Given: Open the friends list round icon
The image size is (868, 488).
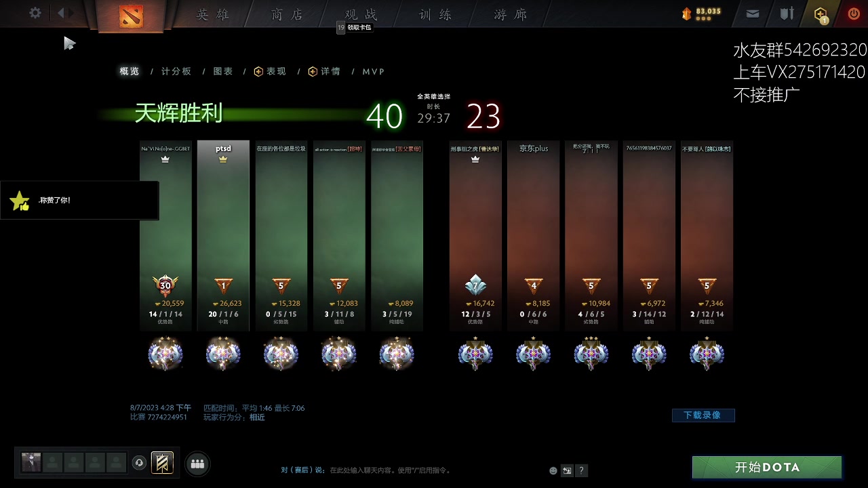Looking at the screenshot, I should 197,464.
